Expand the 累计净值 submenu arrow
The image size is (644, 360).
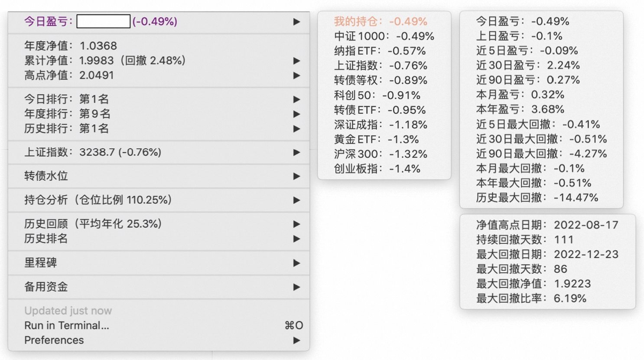[x=296, y=61]
